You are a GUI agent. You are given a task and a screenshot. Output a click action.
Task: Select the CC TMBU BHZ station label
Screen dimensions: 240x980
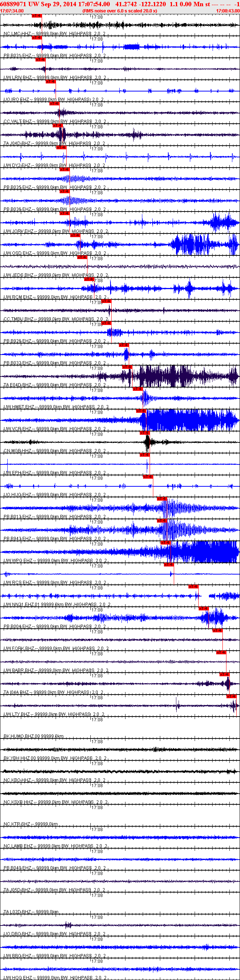56,319
